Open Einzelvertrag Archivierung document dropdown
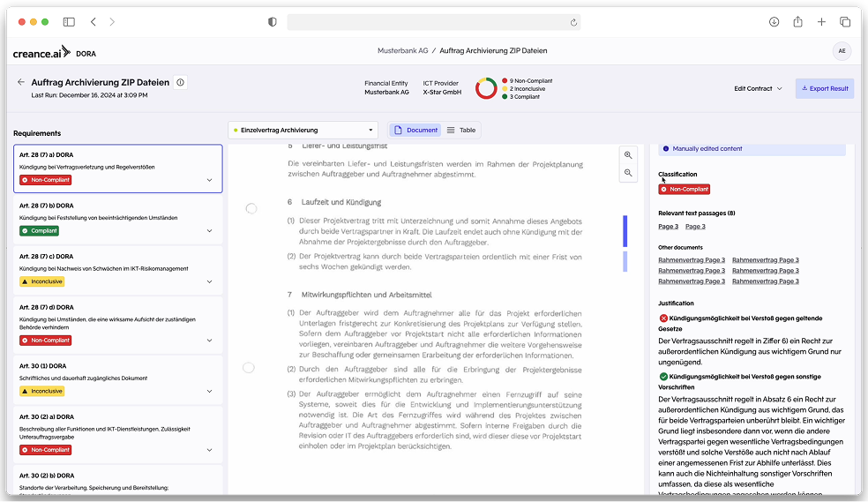The image size is (868, 502). (303, 130)
